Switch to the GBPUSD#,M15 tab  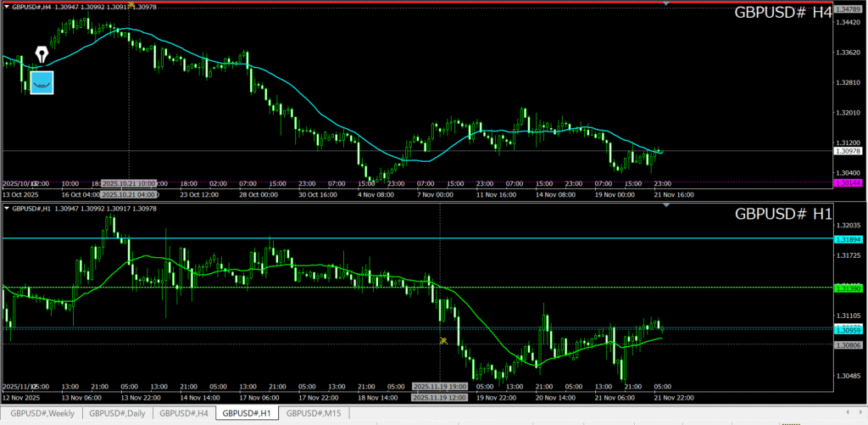tap(314, 413)
